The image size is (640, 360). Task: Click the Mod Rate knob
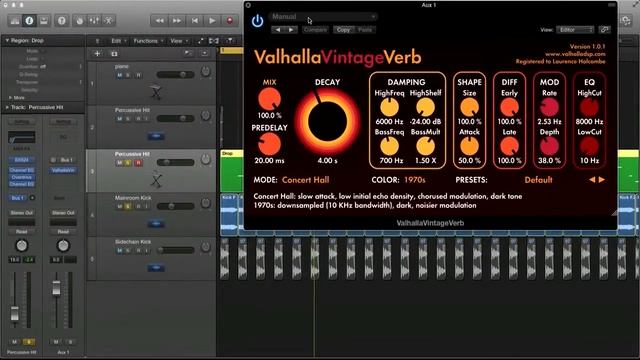[x=549, y=107]
